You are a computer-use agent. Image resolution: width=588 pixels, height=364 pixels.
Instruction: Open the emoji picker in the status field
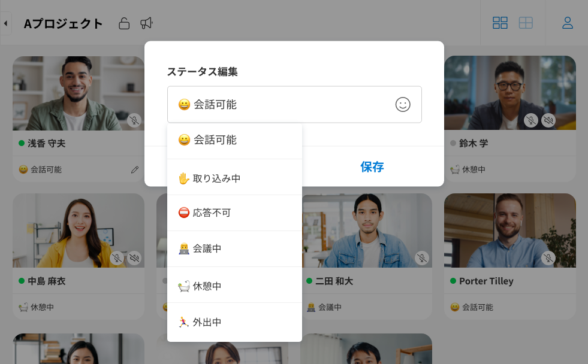(x=403, y=104)
